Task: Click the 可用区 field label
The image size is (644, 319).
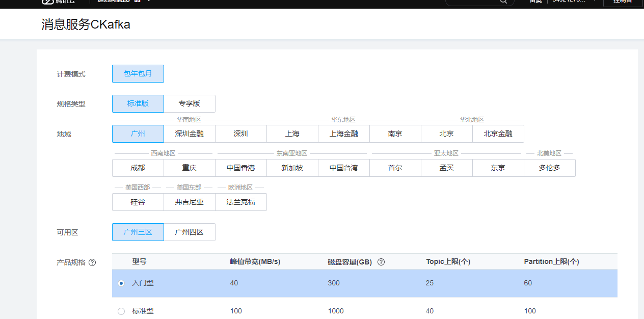Action: tap(68, 232)
